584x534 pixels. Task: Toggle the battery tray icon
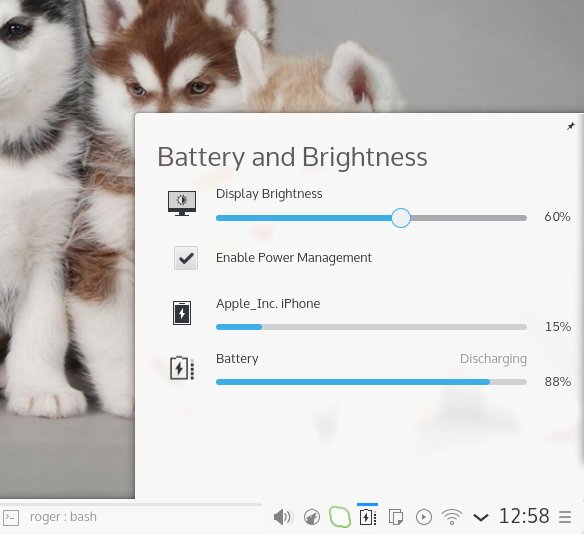pyautogui.click(x=368, y=517)
